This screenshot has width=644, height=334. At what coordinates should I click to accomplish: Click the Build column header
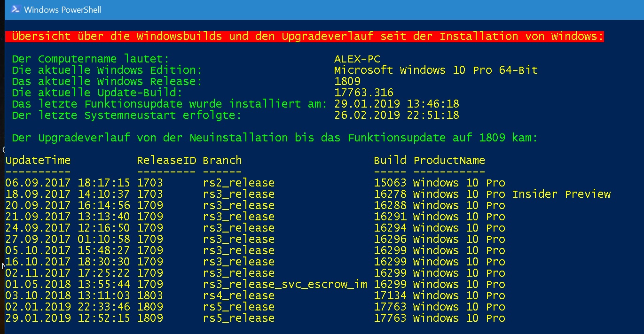[390, 160]
